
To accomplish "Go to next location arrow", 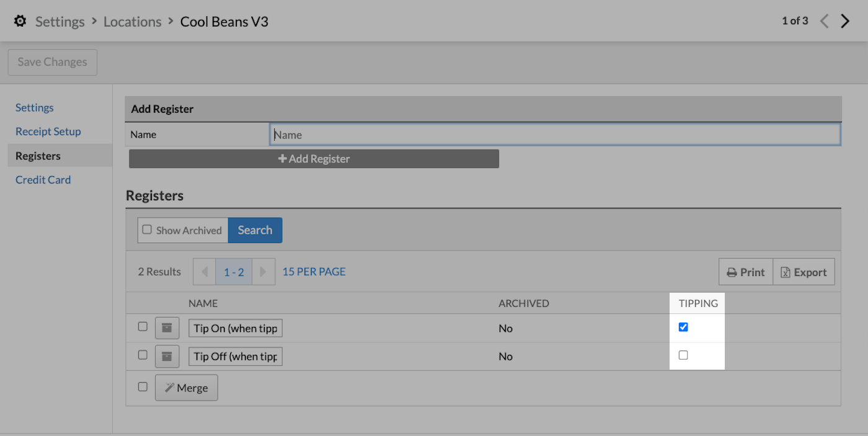I will tap(845, 21).
